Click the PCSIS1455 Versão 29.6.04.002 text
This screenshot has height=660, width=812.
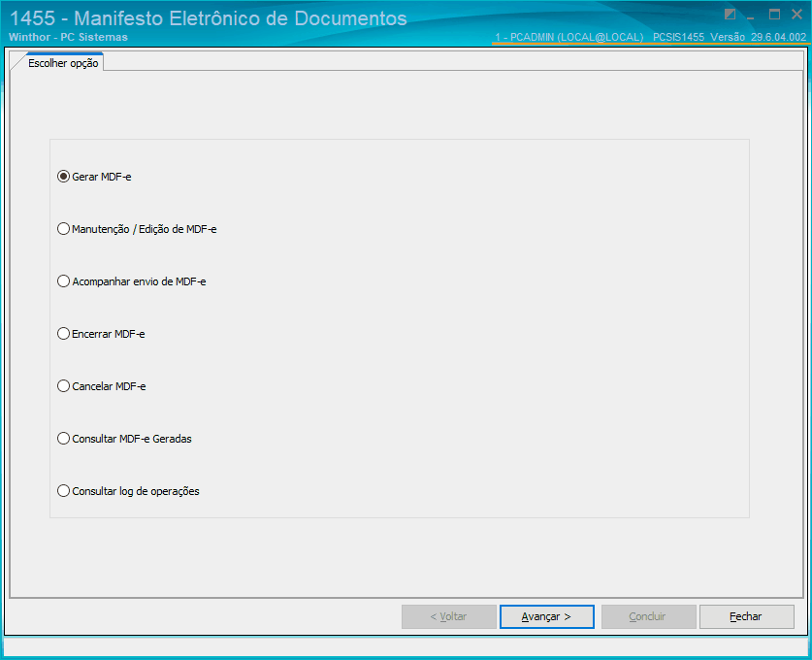(730, 37)
